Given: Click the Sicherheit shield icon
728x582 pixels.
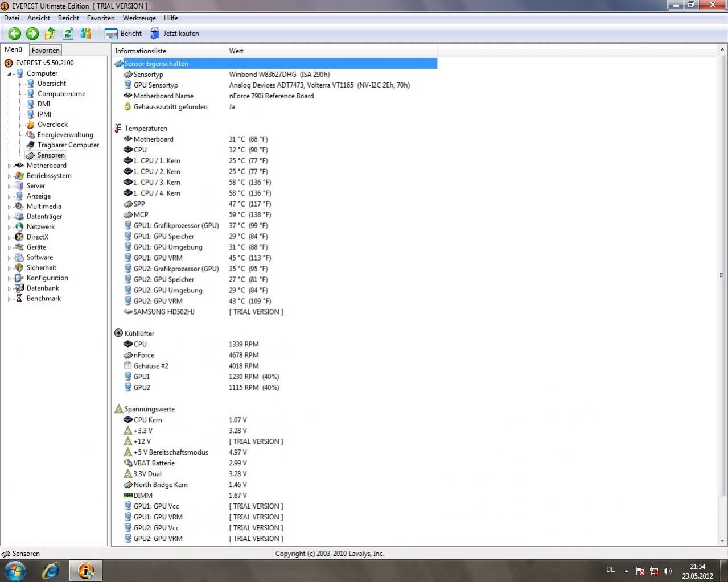Looking at the screenshot, I should point(19,268).
